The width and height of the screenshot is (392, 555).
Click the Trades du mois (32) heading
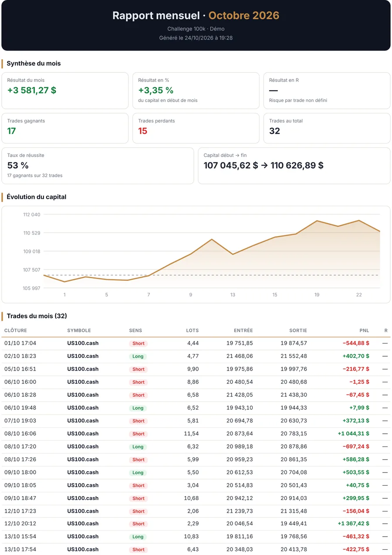(37, 316)
